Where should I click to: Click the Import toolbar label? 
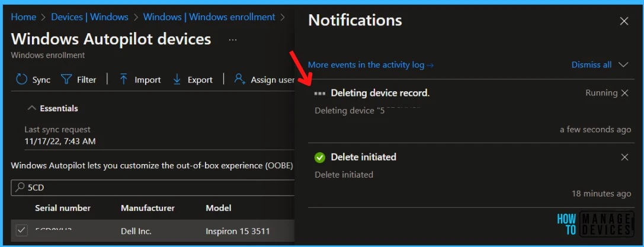(148, 79)
